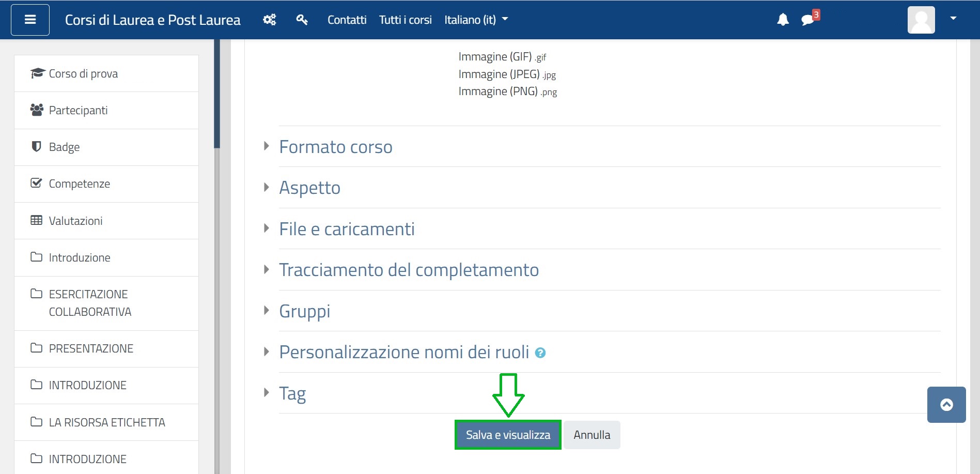Screen dimensions: 980x474
Task: Click folder icon beside LA RISORSA ETICHETTA
Action: (x=36, y=422)
